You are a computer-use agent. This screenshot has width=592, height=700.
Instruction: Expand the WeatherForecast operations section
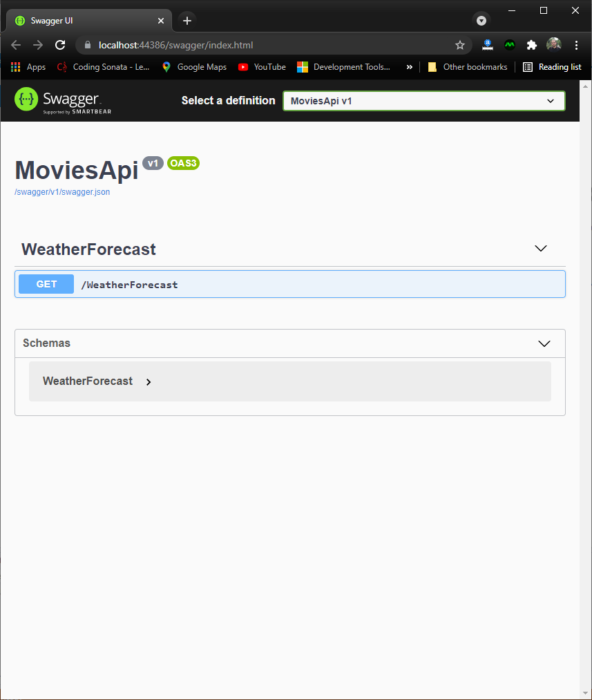(x=541, y=248)
